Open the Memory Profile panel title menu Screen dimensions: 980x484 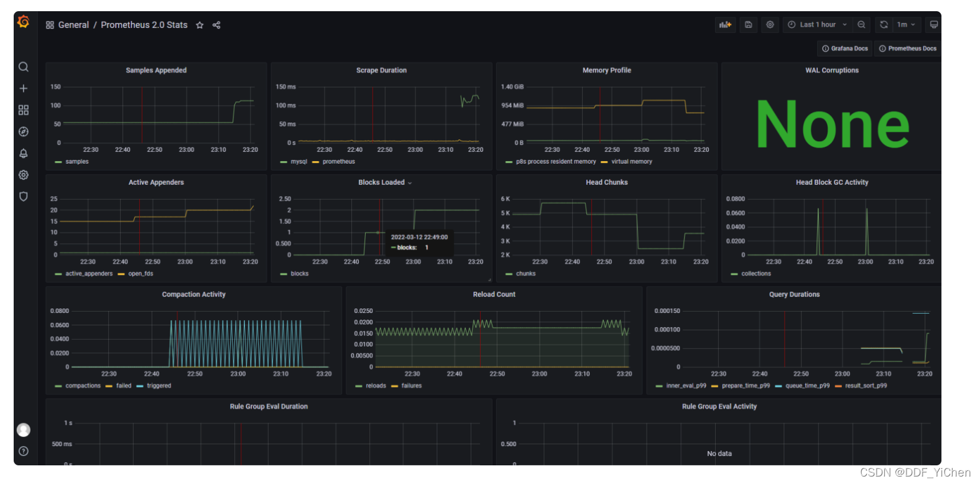(x=606, y=70)
